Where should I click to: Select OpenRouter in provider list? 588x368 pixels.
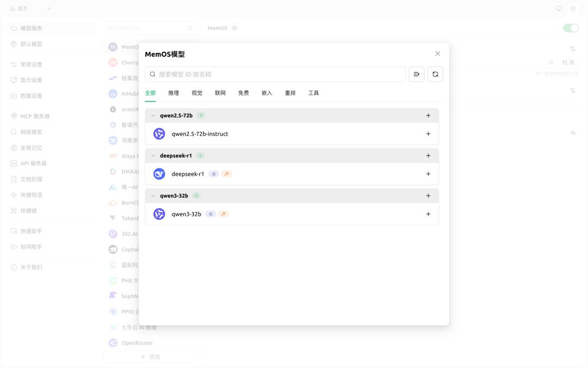[x=150, y=343]
